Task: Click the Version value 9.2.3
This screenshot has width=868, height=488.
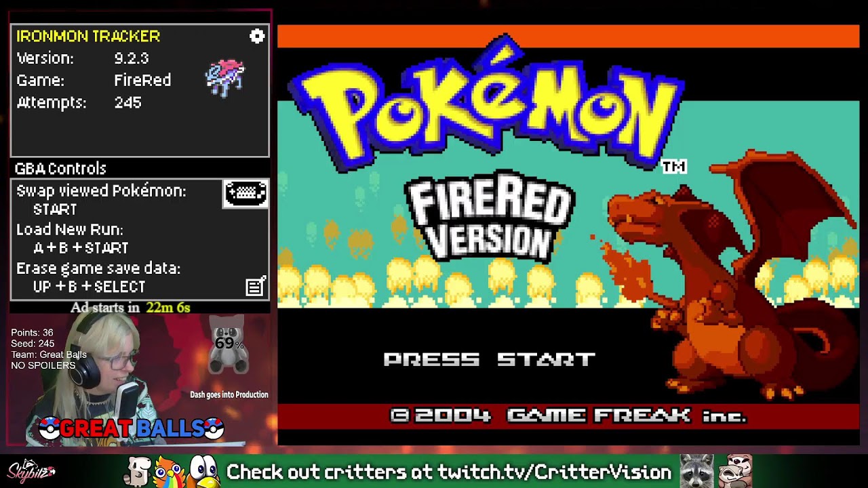Action: point(132,58)
